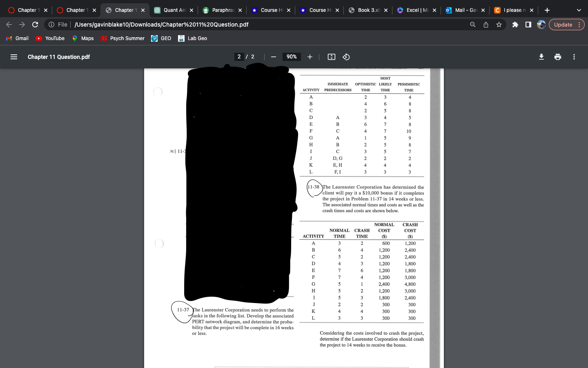Open the tab search chevron

tap(579, 10)
